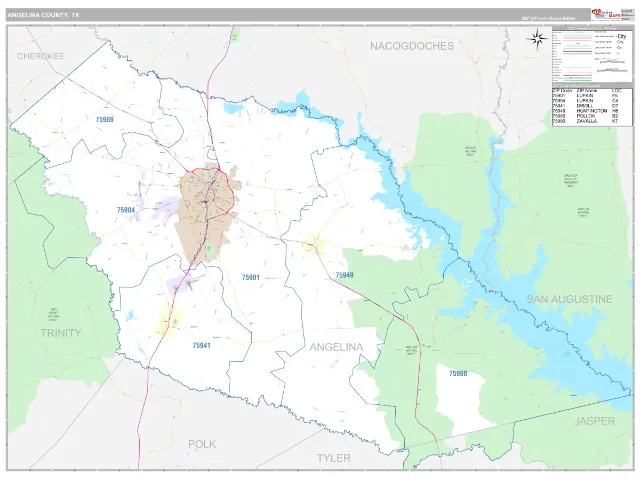Click ZIP code label 75904
640x480 pixels.
pyautogui.click(x=126, y=210)
